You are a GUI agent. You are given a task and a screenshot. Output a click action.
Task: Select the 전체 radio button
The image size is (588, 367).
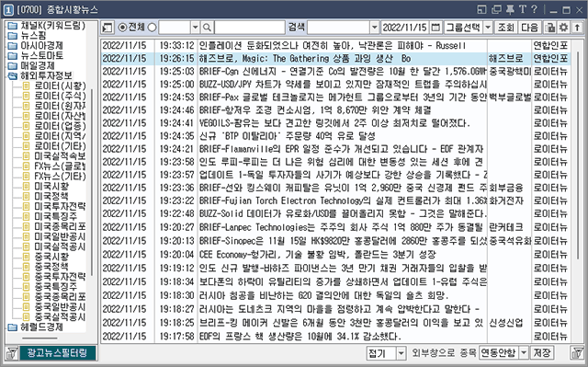pyautogui.click(x=122, y=28)
